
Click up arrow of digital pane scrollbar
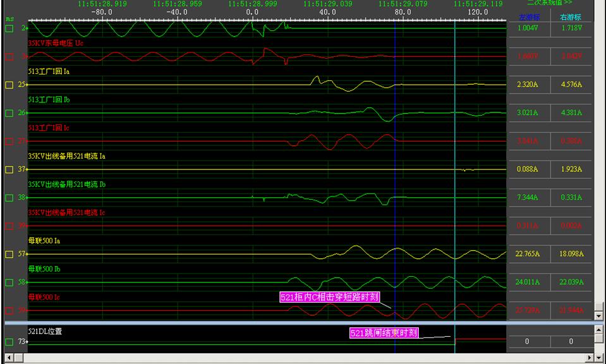click(600, 329)
